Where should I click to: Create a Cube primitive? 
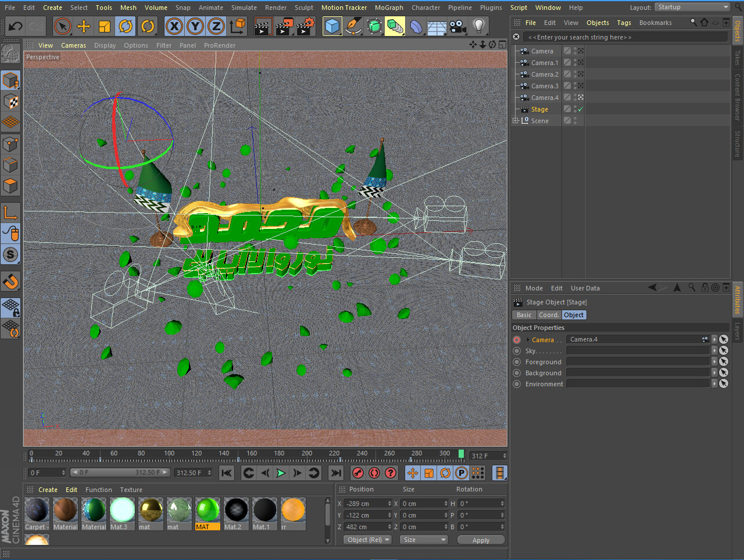pyautogui.click(x=332, y=26)
